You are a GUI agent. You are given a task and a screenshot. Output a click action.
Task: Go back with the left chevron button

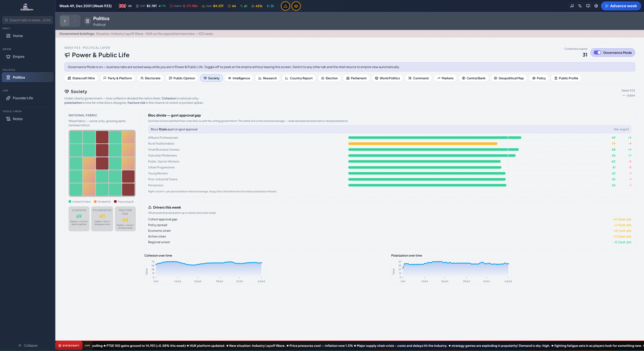click(65, 21)
